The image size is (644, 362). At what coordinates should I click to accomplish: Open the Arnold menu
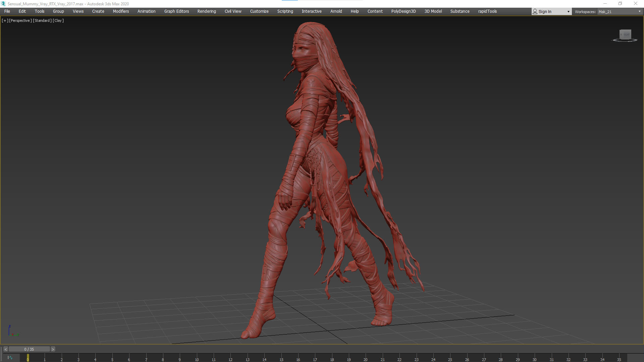pyautogui.click(x=336, y=11)
